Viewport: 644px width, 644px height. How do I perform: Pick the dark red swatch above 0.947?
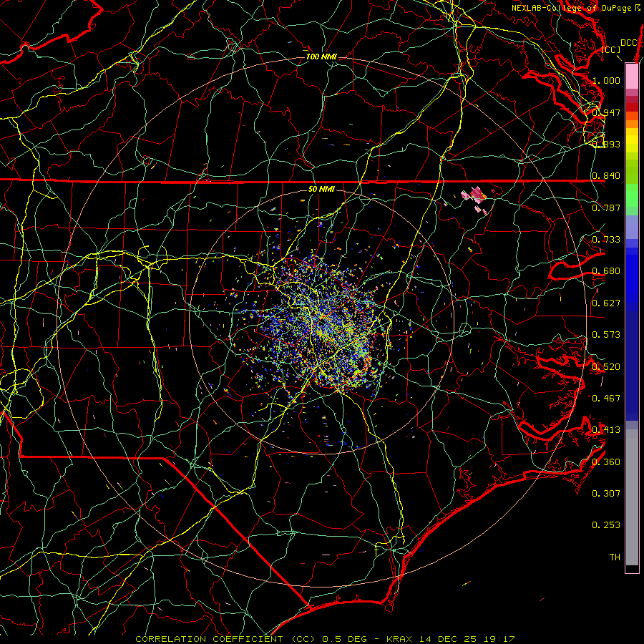click(x=632, y=107)
